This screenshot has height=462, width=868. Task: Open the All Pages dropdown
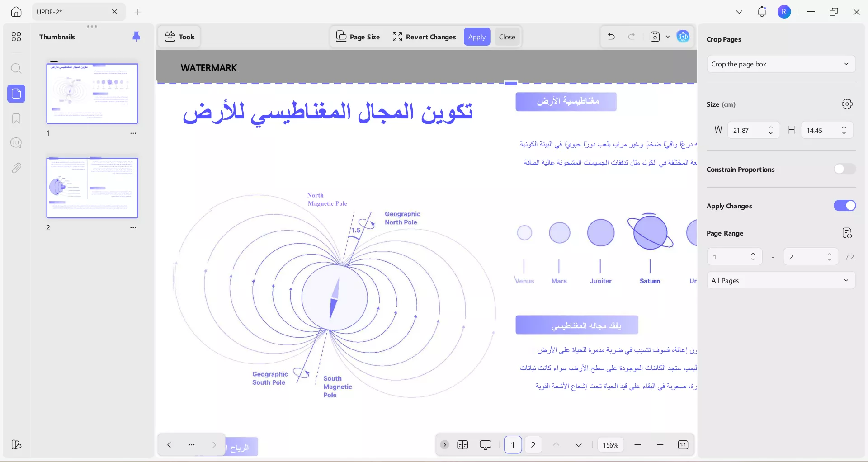pyautogui.click(x=781, y=280)
